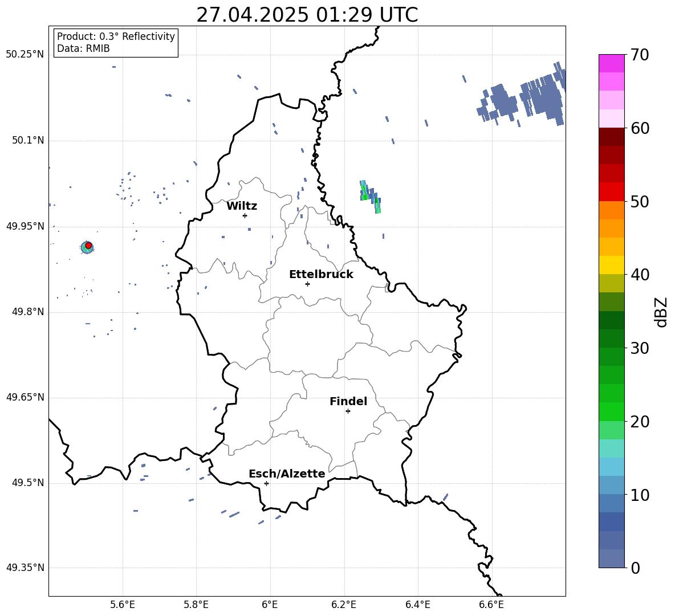
Task: Click the colorbar 10 tick label
Action: click(640, 495)
